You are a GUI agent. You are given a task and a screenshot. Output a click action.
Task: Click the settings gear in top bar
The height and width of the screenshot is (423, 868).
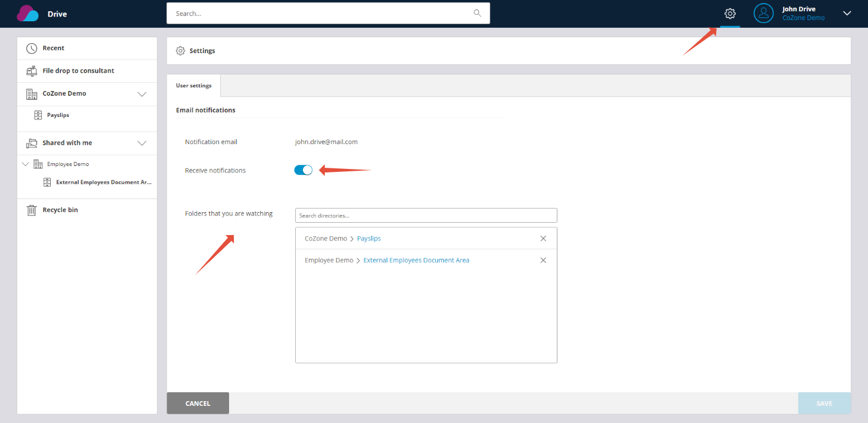coord(730,13)
